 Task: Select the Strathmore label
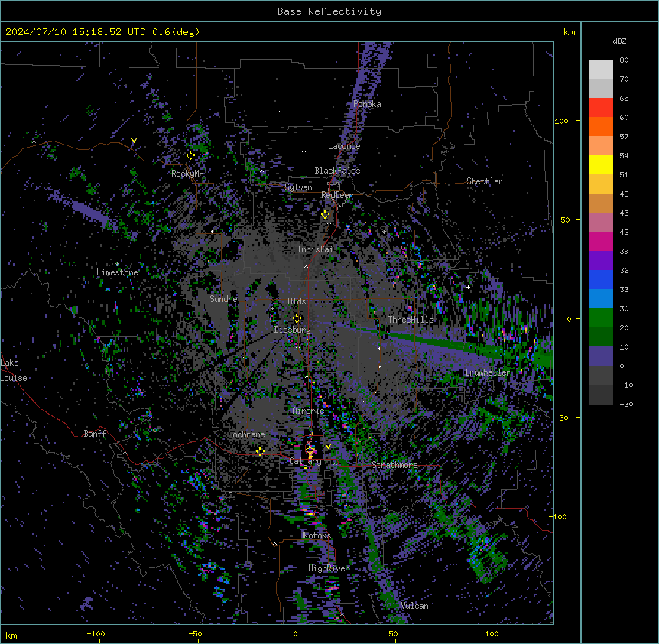(394, 465)
